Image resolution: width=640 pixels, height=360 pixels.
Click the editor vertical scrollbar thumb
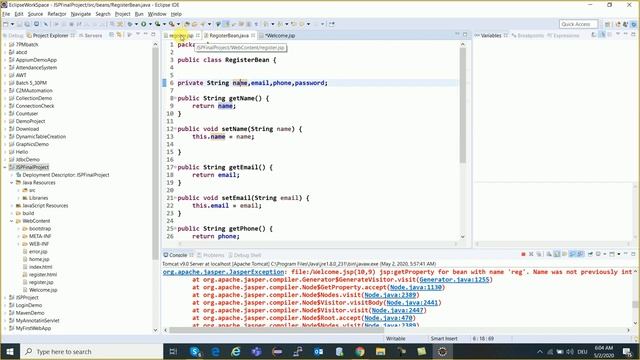point(462,105)
